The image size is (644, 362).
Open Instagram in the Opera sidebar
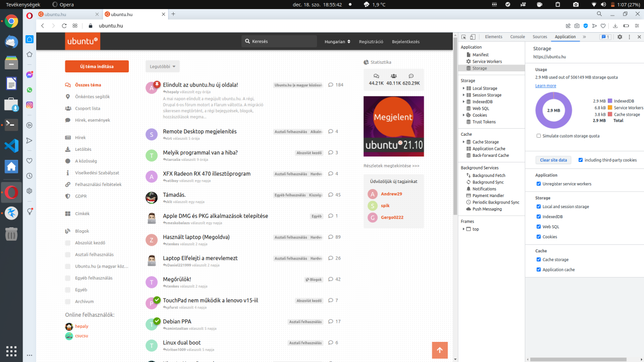30,105
